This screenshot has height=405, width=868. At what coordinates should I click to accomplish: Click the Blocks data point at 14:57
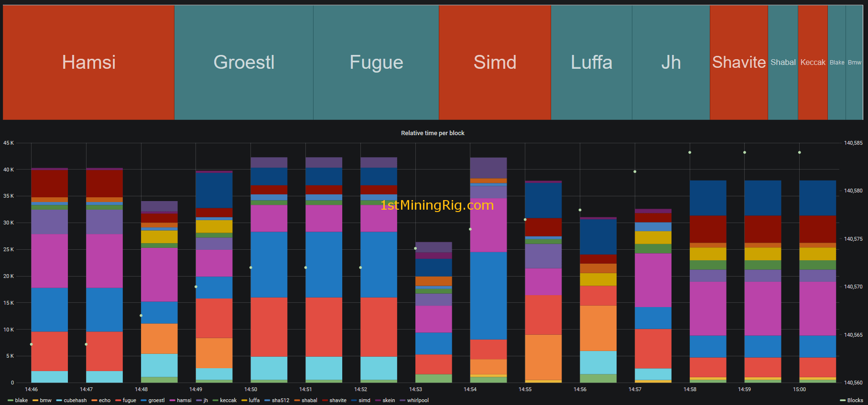pos(635,171)
